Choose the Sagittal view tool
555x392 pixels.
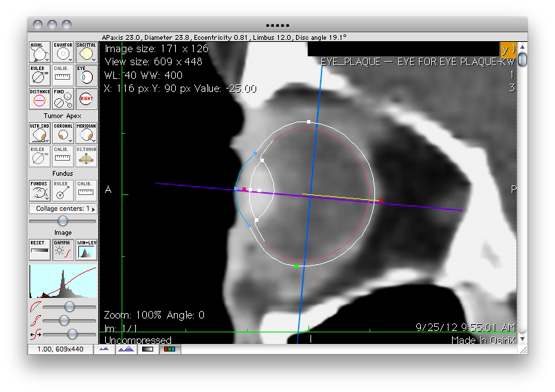coord(87,52)
